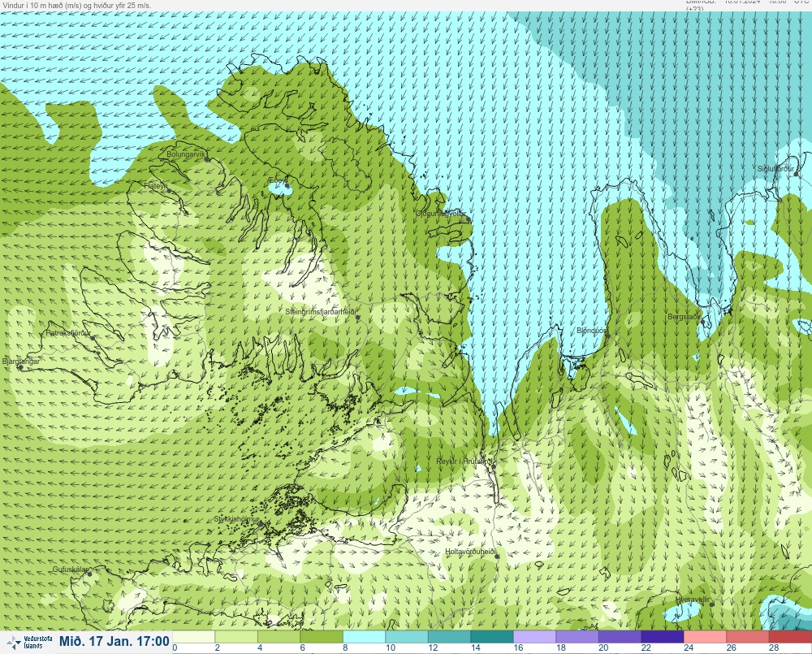This screenshot has width=812, height=654.
Task: Select the Bjargtangar station label
Action: click(21, 362)
